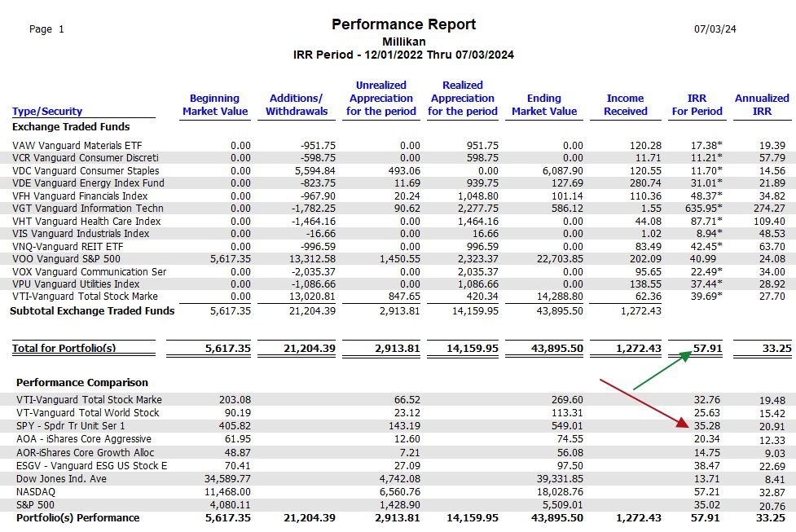Click Unrealized Appreciation for the period header
Image resolution: width=796 pixels, height=532 pixels.
pyautogui.click(x=381, y=98)
